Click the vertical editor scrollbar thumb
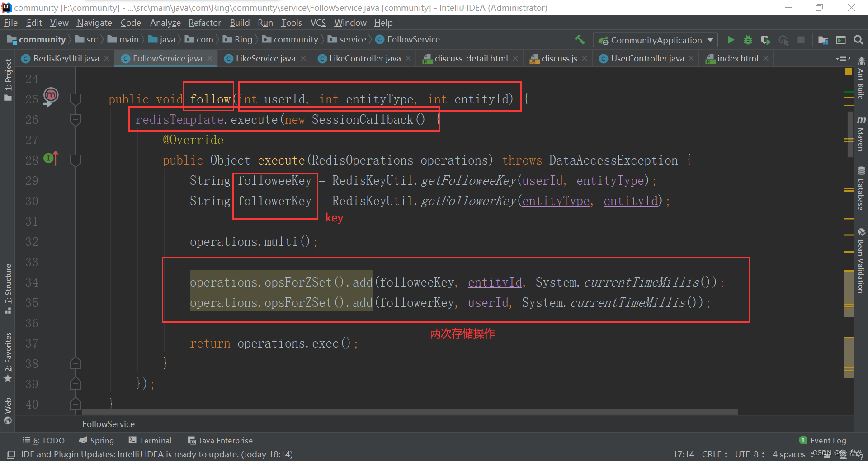 click(x=850, y=133)
